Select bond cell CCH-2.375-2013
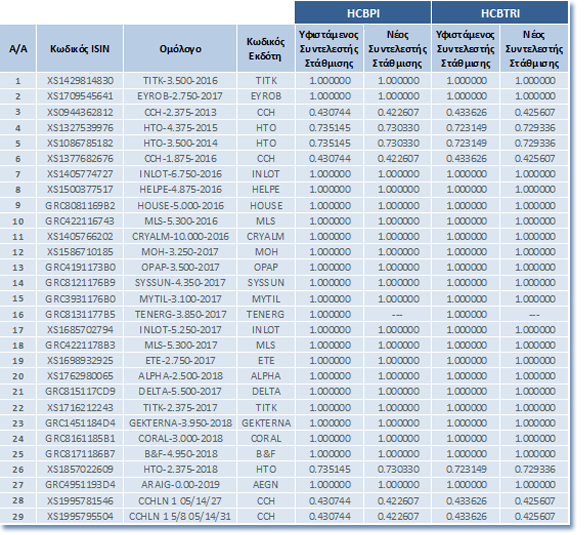Screen dimensions: 585x535 pos(180,112)
